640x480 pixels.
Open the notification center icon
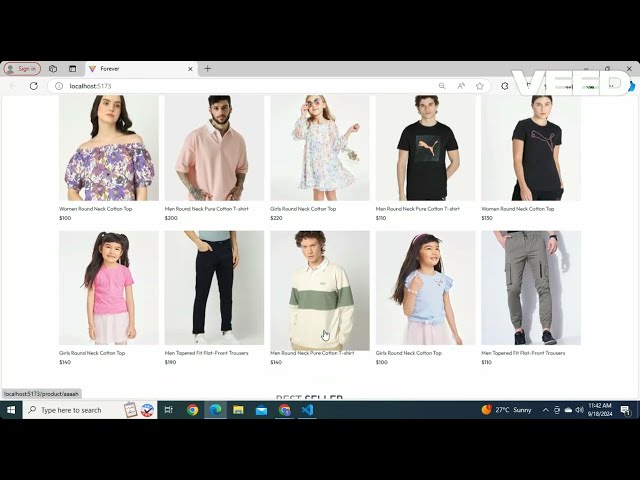click(625, 410)
